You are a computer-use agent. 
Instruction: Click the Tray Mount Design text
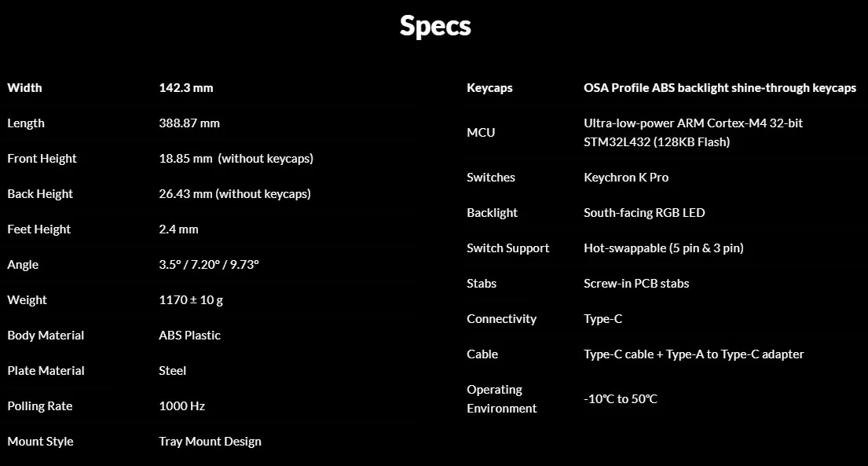[x=210, y=442]
